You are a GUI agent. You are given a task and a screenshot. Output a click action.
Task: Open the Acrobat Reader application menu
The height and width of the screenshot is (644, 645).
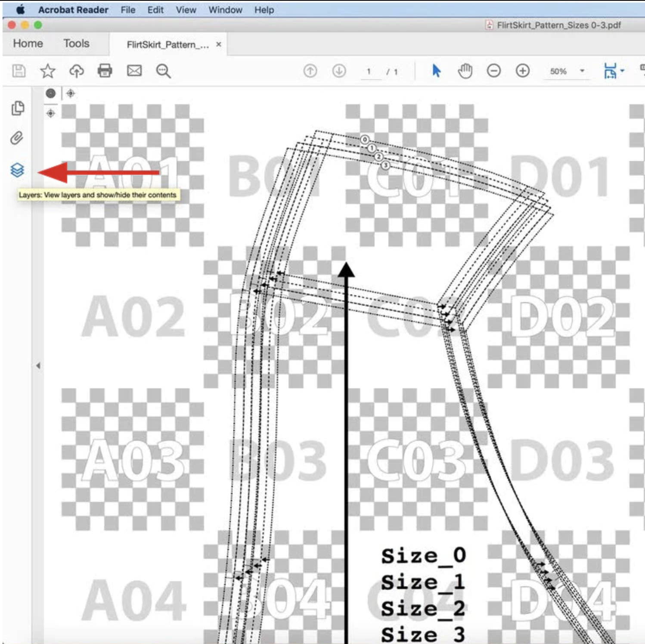pyautogui.click(x=73, y=9)
